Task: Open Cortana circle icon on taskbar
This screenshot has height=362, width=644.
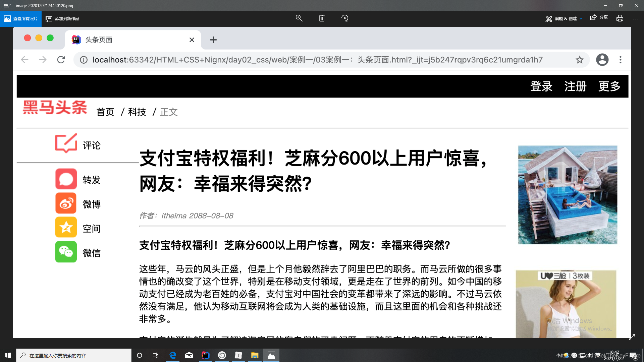Action: tap(140, 355)
